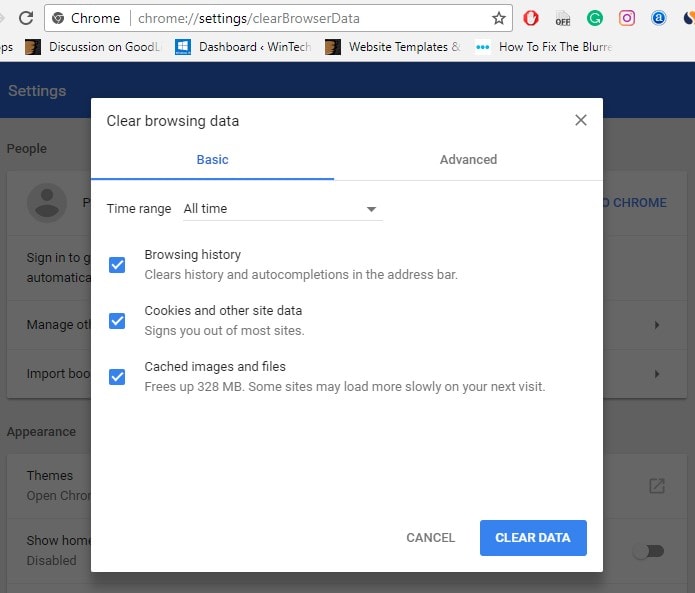
Task: Click the blue 'a' extension icon
Action: tap(659, 18)
